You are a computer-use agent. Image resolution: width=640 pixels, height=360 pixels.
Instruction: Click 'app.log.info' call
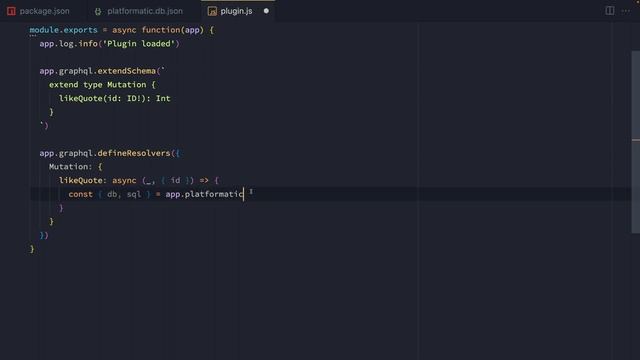pos(69,44)
